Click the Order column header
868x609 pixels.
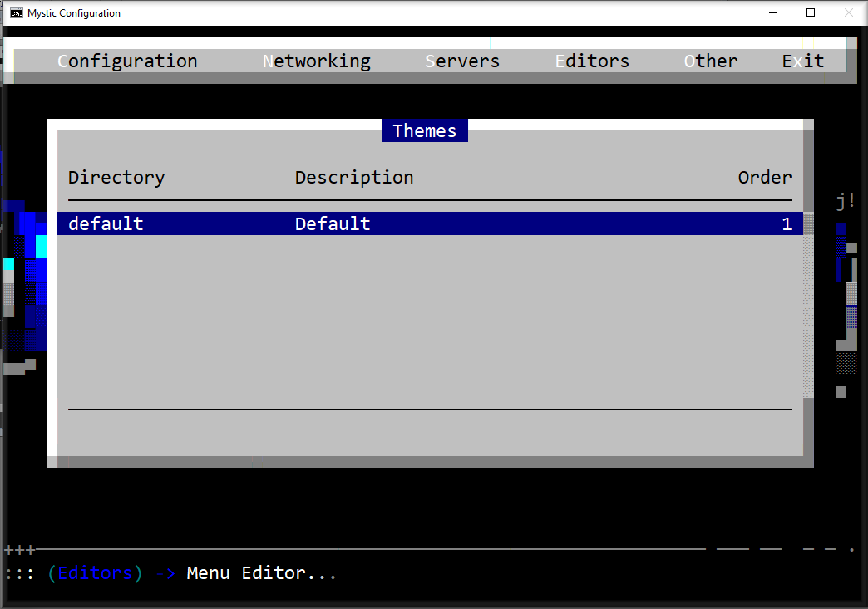pyautogui.click(x=764, y=178)
